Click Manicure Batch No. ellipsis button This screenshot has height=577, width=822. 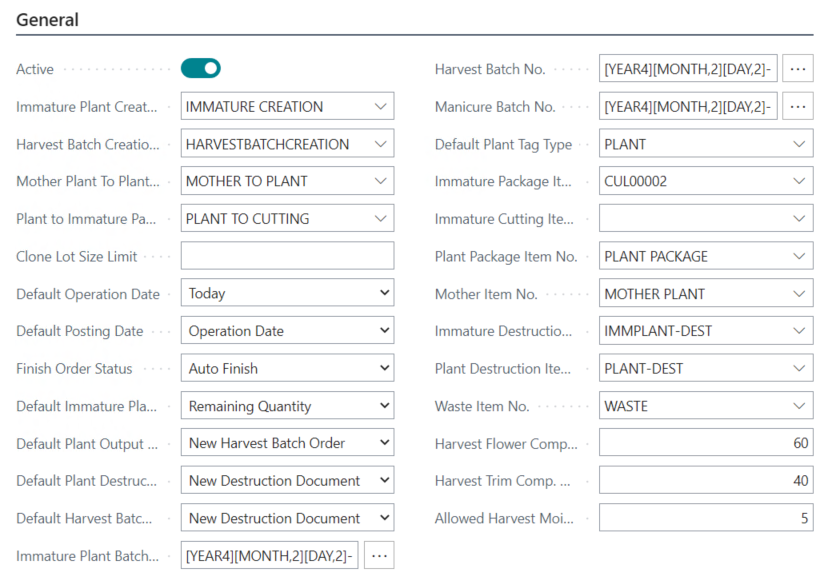[797, 107]
